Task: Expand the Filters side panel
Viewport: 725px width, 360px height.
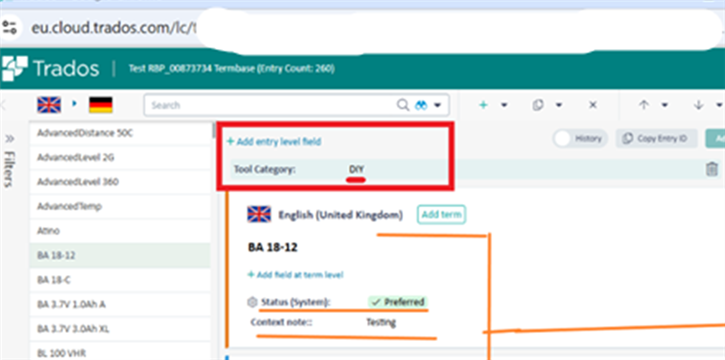Action: 9,139
